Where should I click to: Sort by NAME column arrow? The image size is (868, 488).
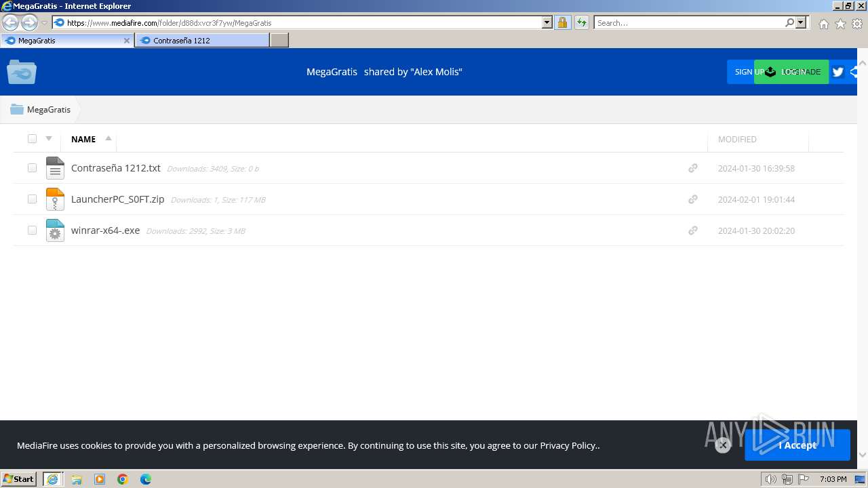[x=108, y=138]
